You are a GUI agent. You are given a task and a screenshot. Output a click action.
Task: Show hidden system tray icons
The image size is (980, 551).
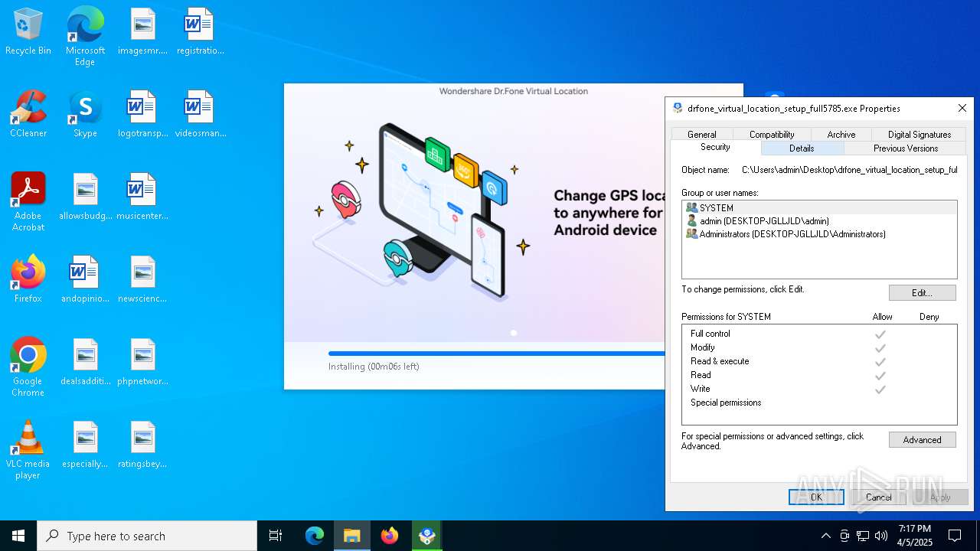(825, 536)
